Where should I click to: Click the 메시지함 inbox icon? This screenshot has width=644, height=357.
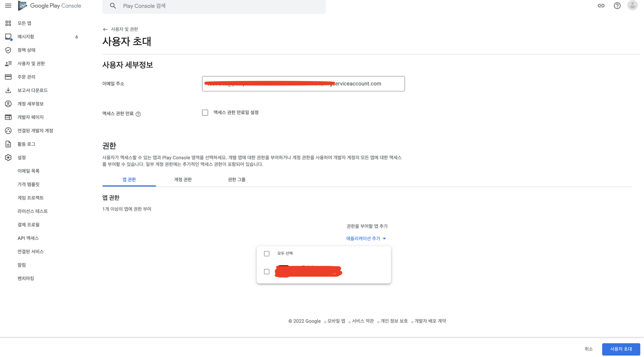coord(8,37)
